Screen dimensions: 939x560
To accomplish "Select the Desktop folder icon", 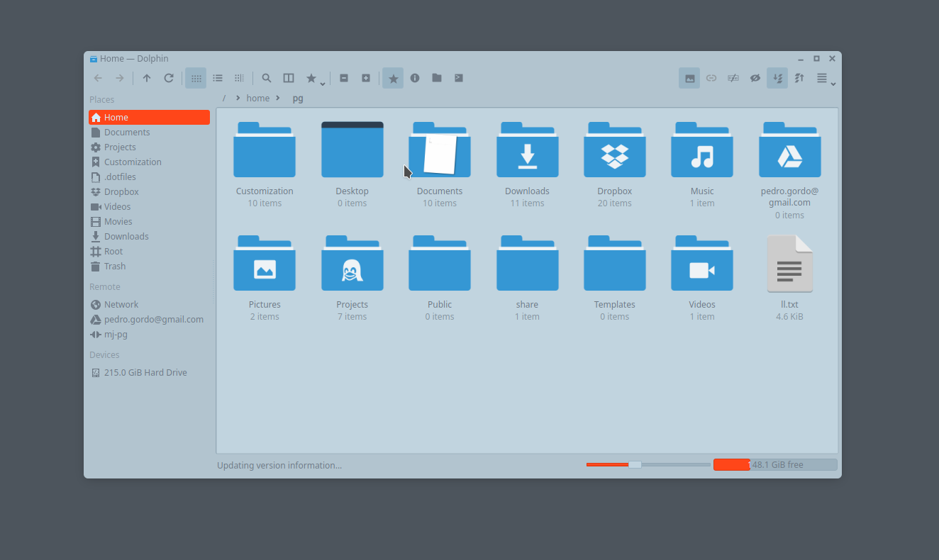I will (x=352, y=150).
